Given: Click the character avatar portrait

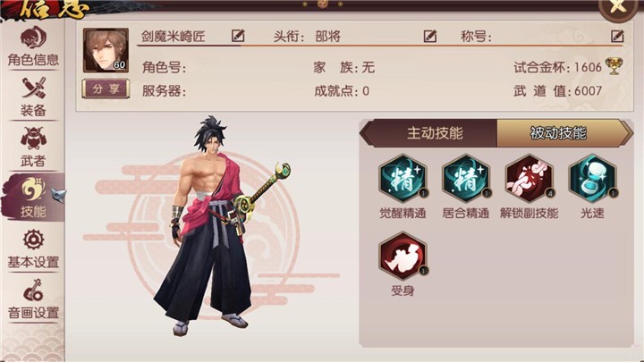Looking at the screenshot, I should pos(106,50).
